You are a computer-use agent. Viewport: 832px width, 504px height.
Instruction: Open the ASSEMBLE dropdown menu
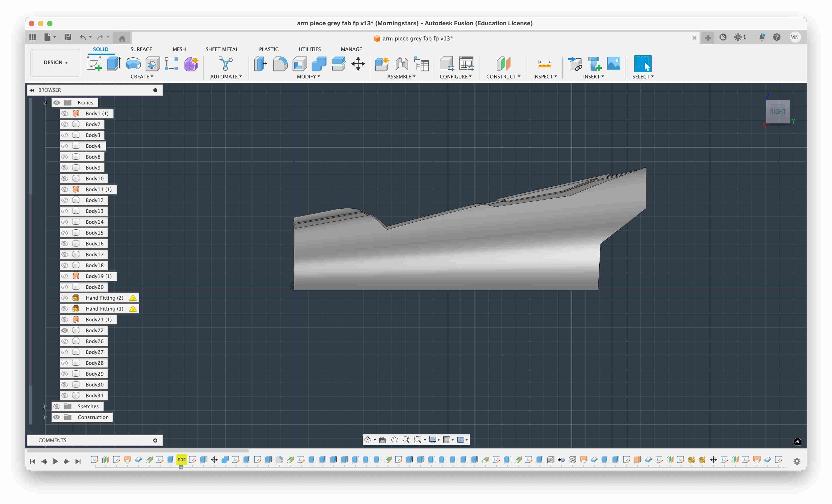click(x=401, y=77)
